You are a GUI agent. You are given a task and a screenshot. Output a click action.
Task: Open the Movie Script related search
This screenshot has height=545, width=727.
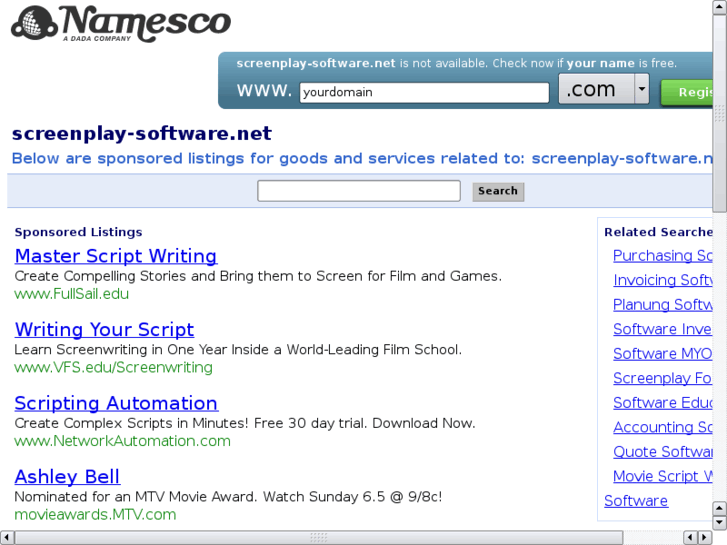click(663, 476)
